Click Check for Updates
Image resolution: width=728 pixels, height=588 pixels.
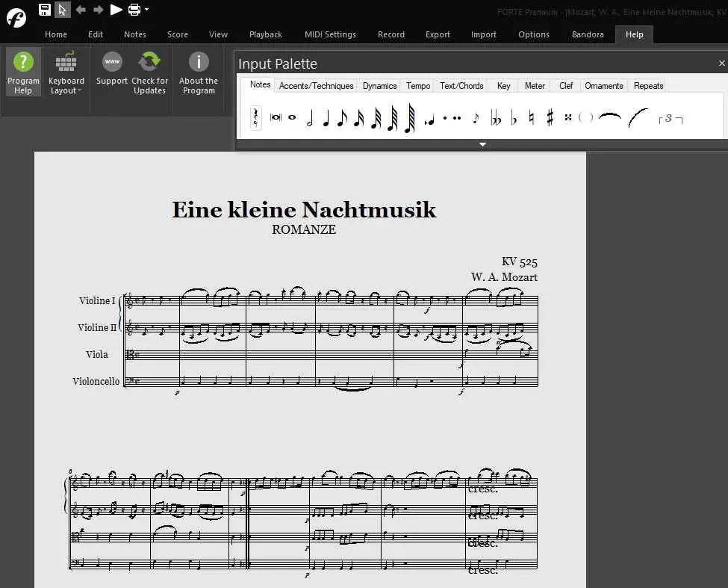pos(150,72)
